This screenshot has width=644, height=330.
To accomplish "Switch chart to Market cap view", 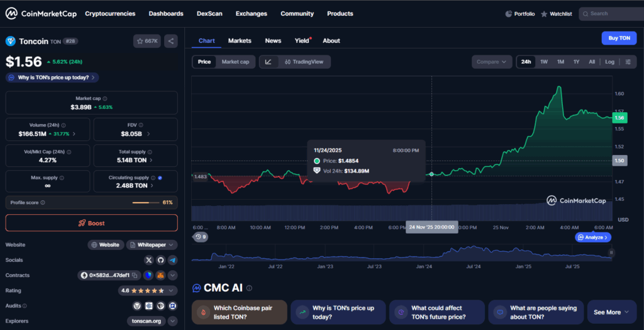I will [235, 62].
